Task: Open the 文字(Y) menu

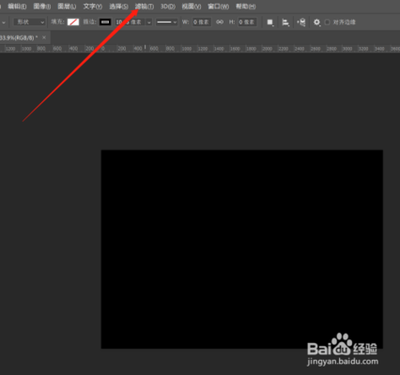Action: pos(92,6)
